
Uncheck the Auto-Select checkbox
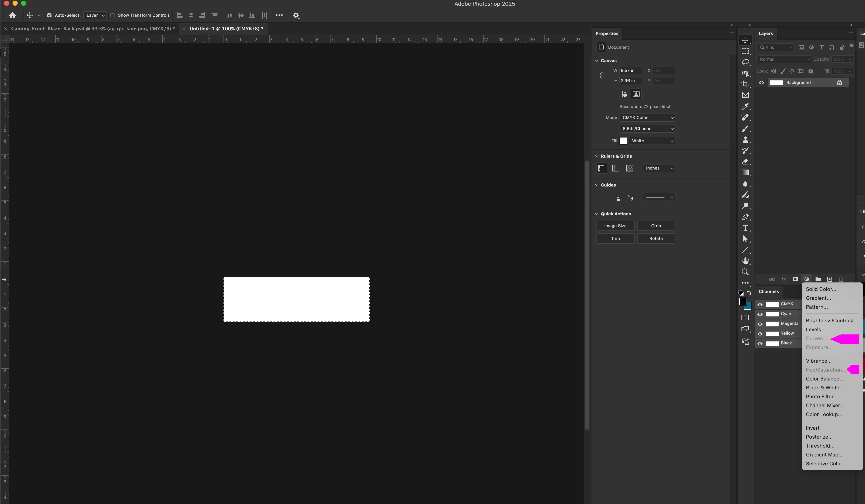(49, 15)
